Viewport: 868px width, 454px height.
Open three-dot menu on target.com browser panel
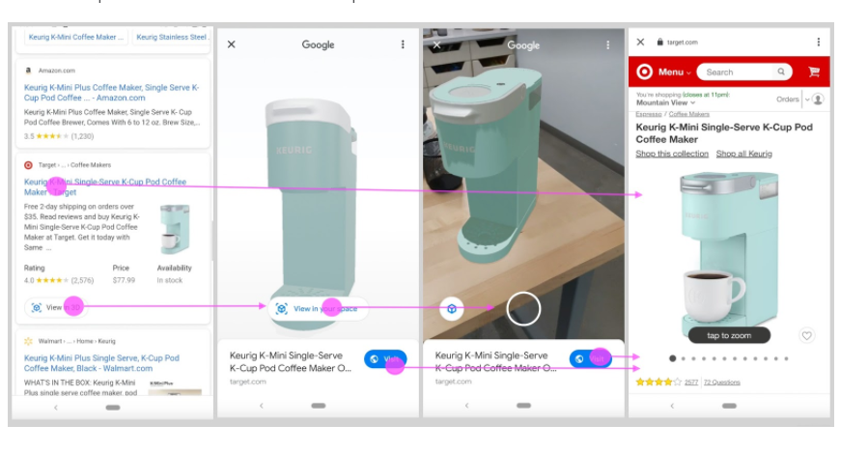coord(818,43)
